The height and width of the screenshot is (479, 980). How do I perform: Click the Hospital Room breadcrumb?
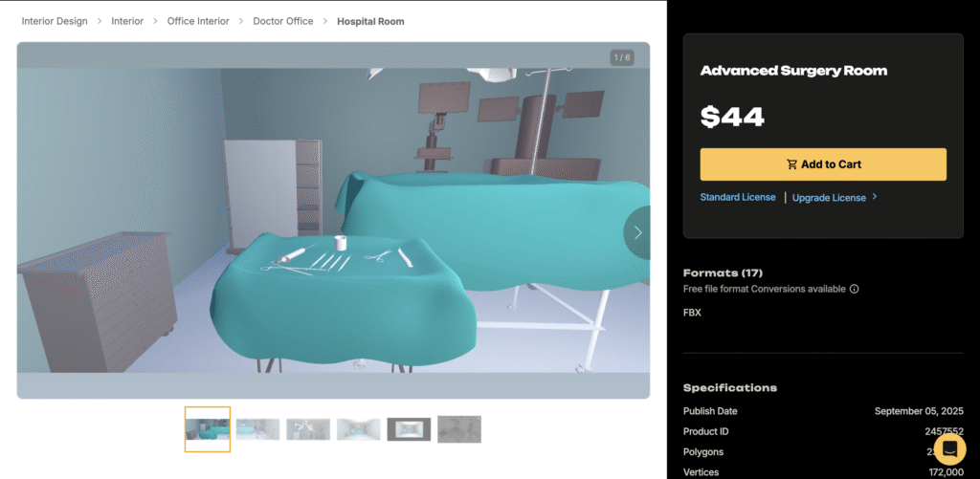[370, 21]
